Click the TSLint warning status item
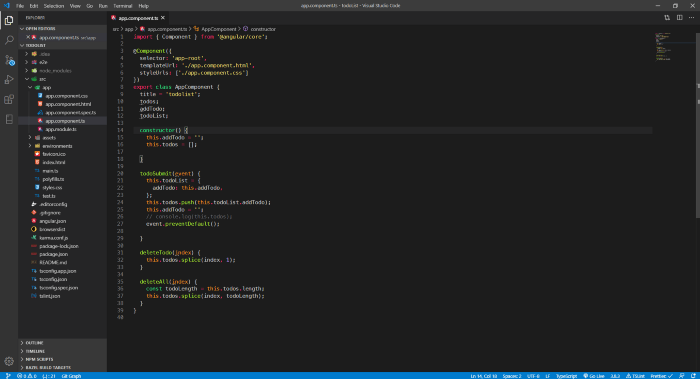This screenshot has height=379, width=700. point(635,376)
